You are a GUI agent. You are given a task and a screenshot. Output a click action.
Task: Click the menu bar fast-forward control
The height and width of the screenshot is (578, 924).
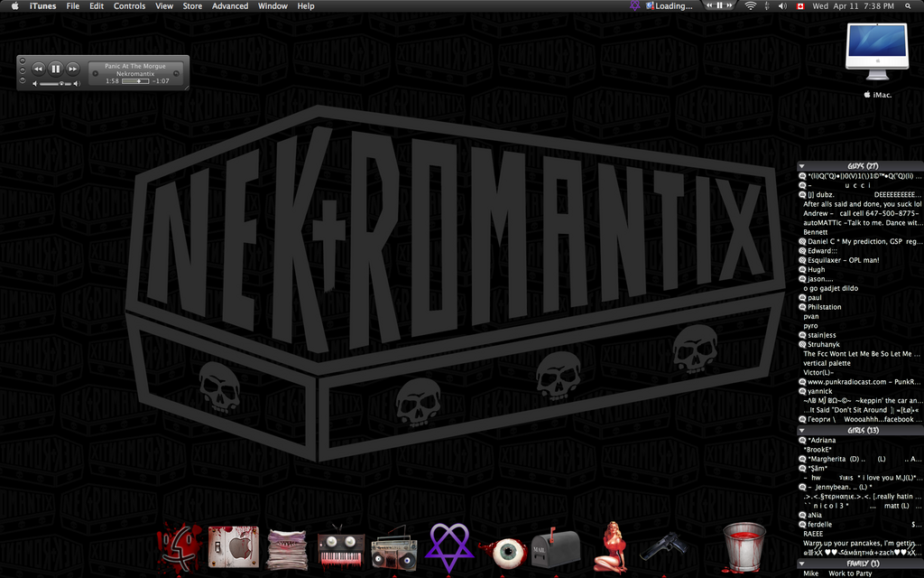[729, 5]
